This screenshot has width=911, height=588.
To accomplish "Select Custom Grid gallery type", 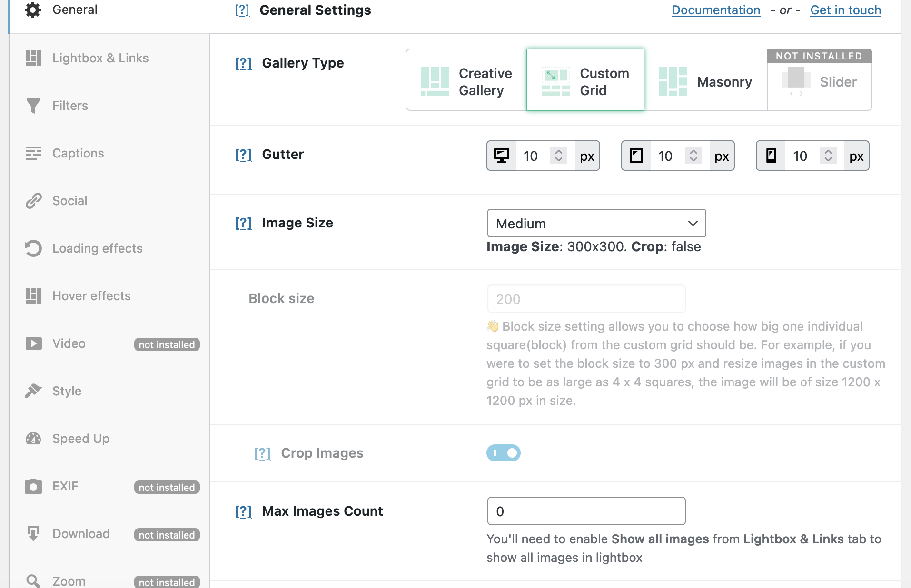I will tap(585, 80).
